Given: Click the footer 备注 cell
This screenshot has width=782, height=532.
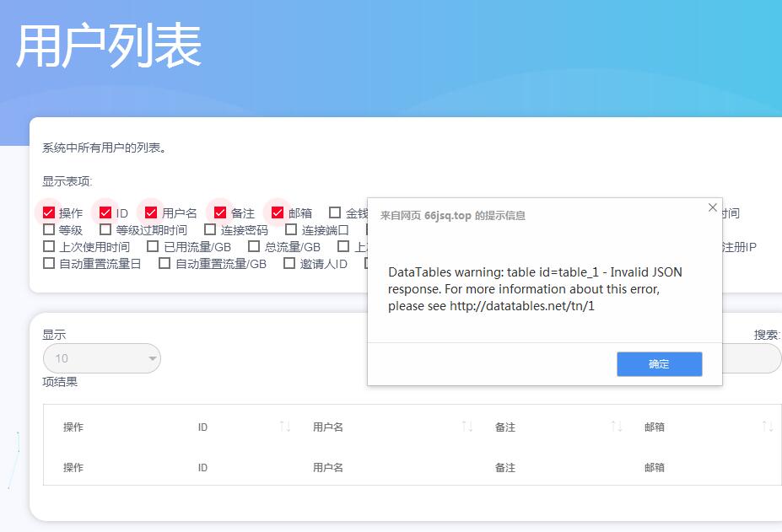Looking at the screenshot, I should point(504,467).
